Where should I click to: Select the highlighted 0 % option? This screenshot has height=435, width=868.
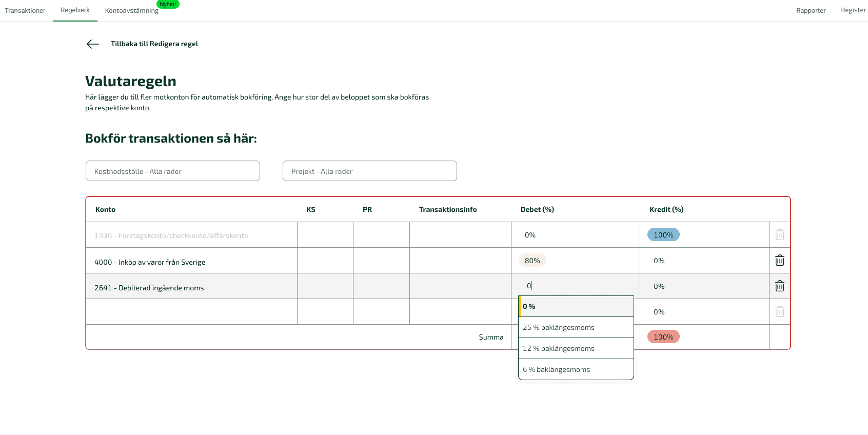(576, 306)
